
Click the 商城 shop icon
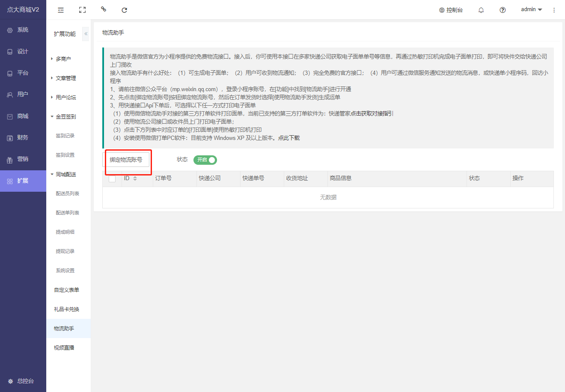coord(10,116)
